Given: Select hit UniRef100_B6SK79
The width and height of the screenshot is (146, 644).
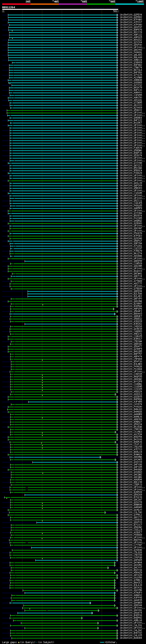Looking at the screenshot, I should pos(131,87).
